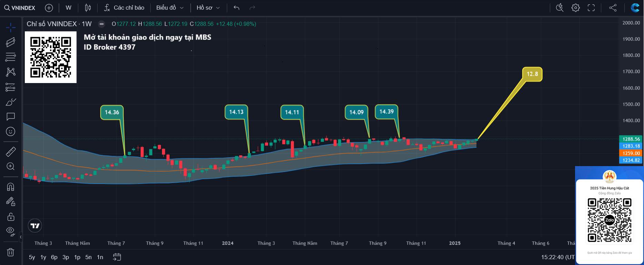
Task: Open the forecasting and measurement tools
Action: pos(11,87)
